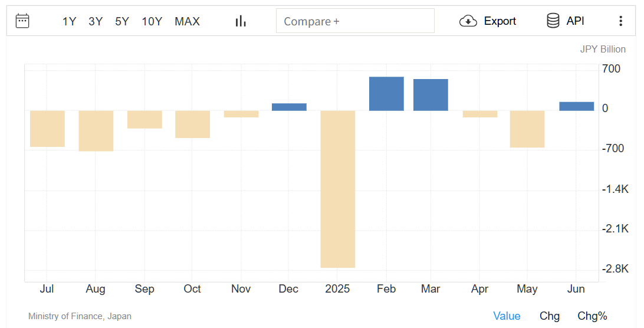Switch to the Value view

(507, 316)
